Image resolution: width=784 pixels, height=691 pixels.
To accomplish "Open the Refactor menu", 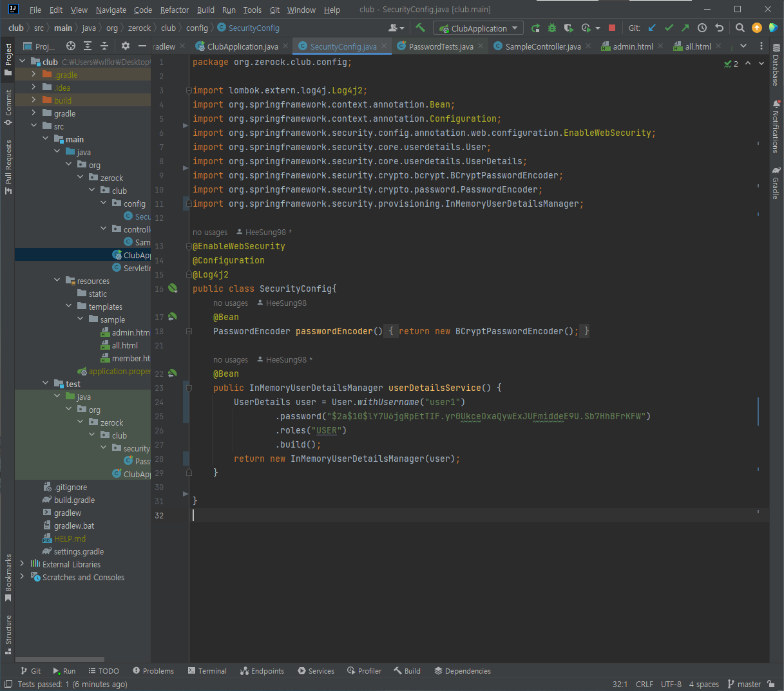I will tap(175, 10).
